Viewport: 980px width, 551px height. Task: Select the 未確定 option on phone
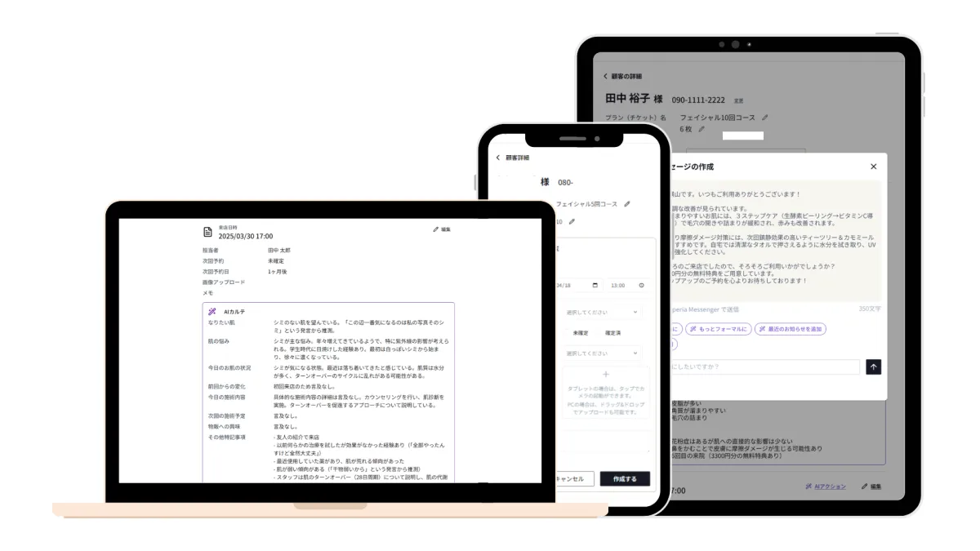(580, 333)
